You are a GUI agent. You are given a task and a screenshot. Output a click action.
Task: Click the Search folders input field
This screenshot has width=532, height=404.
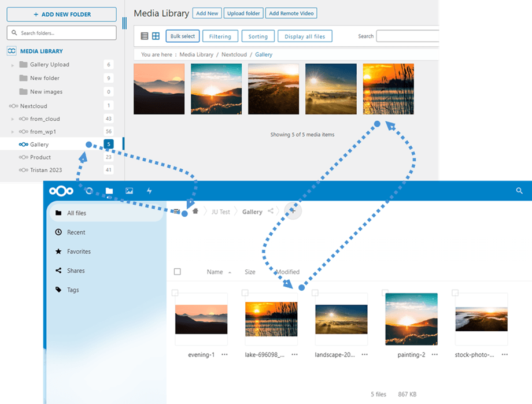pos(61,33)
